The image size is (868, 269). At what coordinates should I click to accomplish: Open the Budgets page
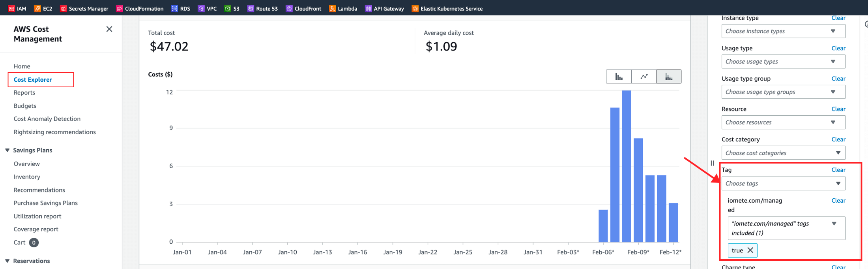(25, 106)
